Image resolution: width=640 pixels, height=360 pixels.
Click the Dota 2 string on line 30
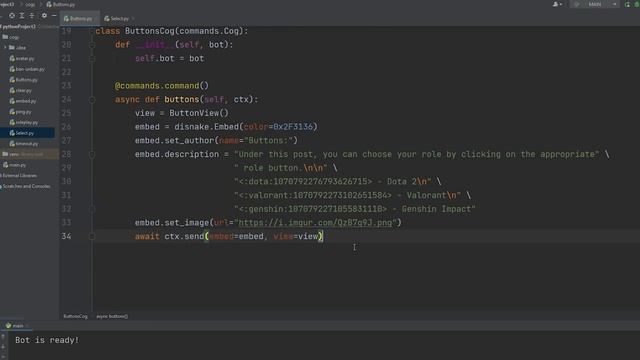(x=333, y=182)
